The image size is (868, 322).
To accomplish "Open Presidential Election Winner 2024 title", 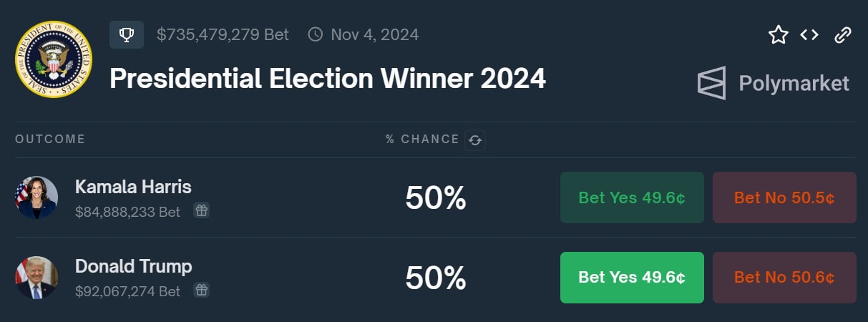I will pos(328,78).
